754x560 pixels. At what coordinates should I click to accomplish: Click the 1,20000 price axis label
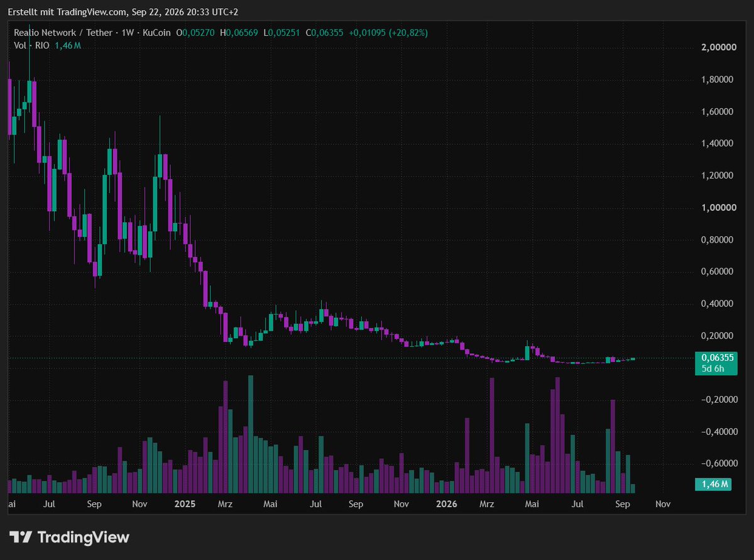click(718, 175)
